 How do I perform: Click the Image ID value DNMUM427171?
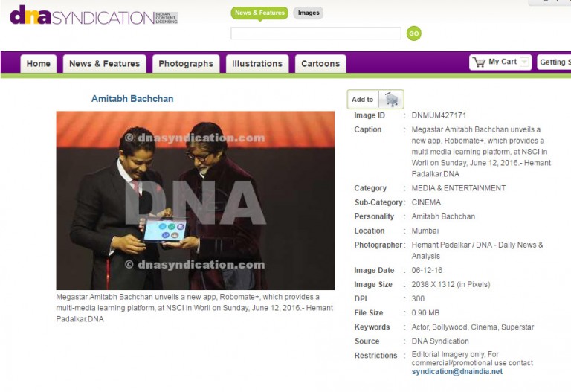pos(439,115)
